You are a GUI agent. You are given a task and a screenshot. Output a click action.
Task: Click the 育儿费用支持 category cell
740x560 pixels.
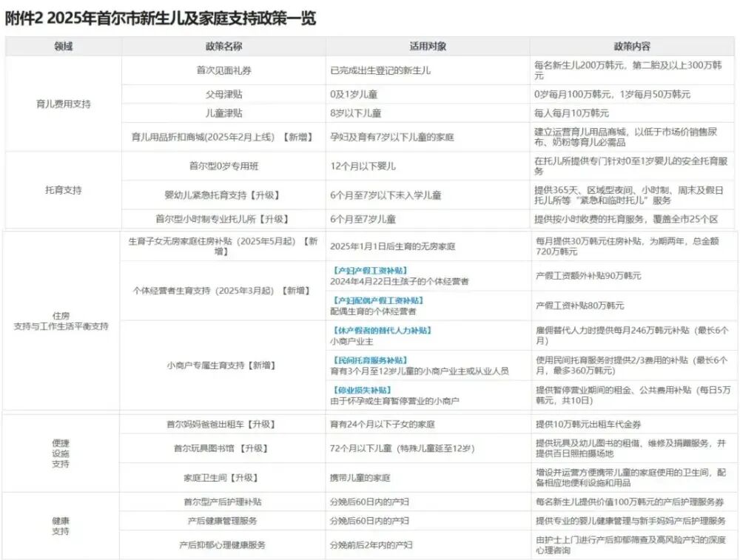point(64,104)
